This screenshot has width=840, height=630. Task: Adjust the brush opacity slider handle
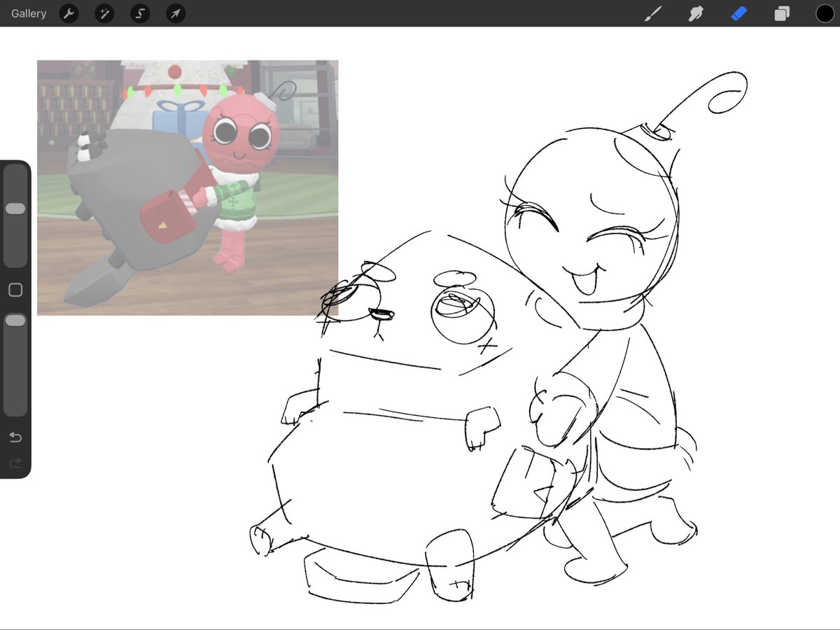pos(15,320)
